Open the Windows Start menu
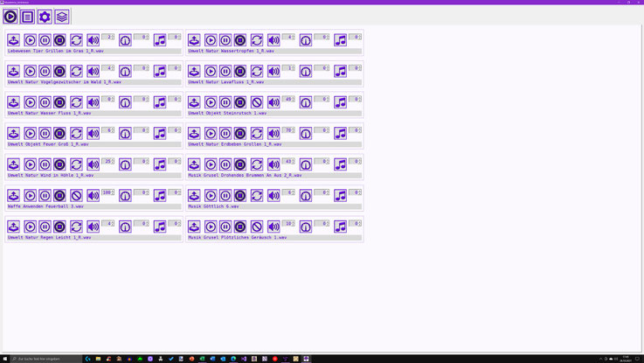Screen dimensions: 644x363 tap(5, 359)
